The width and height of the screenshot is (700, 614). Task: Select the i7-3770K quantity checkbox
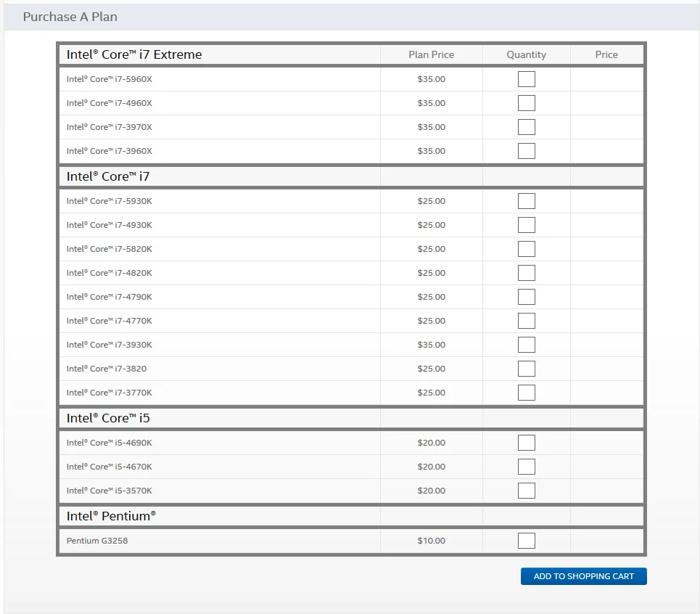(527, 393)
